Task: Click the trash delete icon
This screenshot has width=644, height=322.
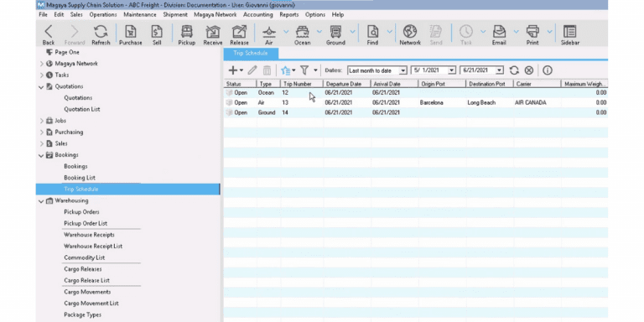Action: [267, 70]
